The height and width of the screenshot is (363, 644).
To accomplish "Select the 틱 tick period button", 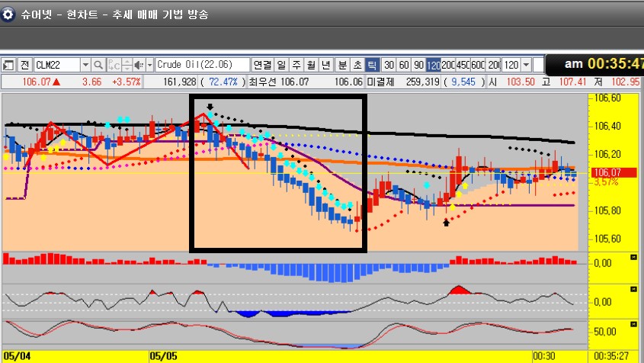I will point(372,65).
